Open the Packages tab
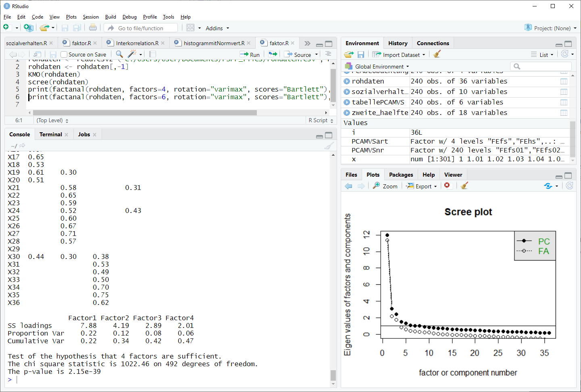581x392 pixels. 401,175
